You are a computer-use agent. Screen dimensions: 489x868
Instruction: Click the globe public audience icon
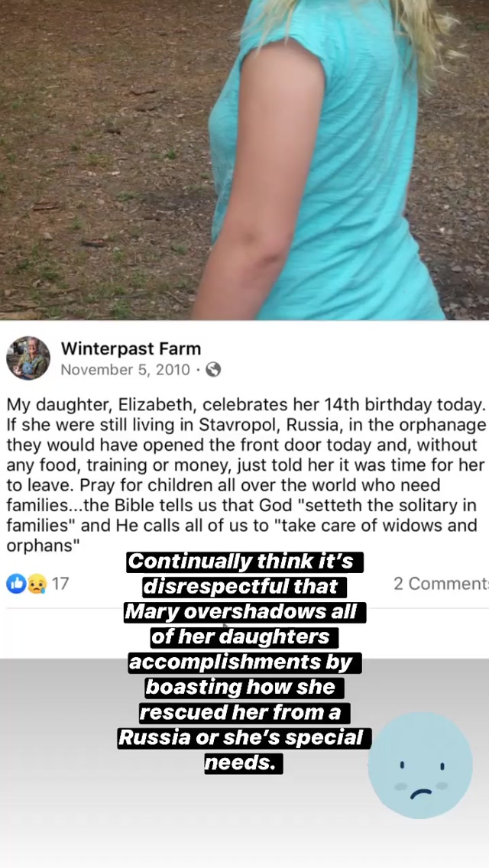213,369
